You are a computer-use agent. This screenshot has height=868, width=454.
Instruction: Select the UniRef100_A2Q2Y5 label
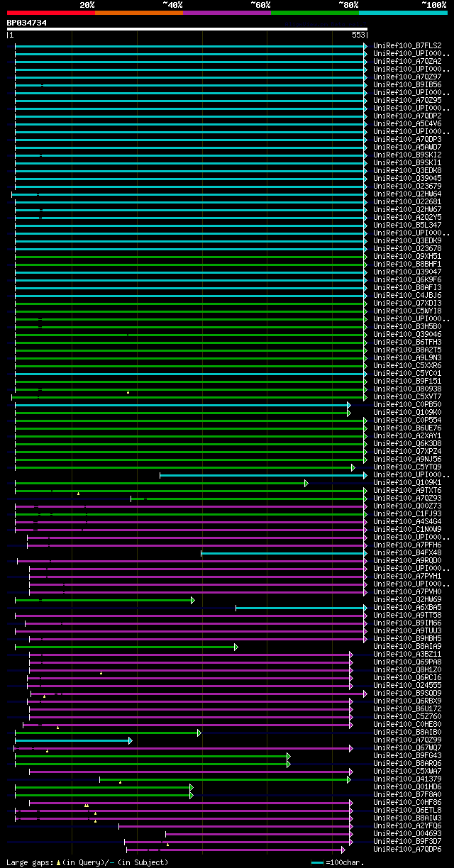pyautogui.click(x=408, y=218)
